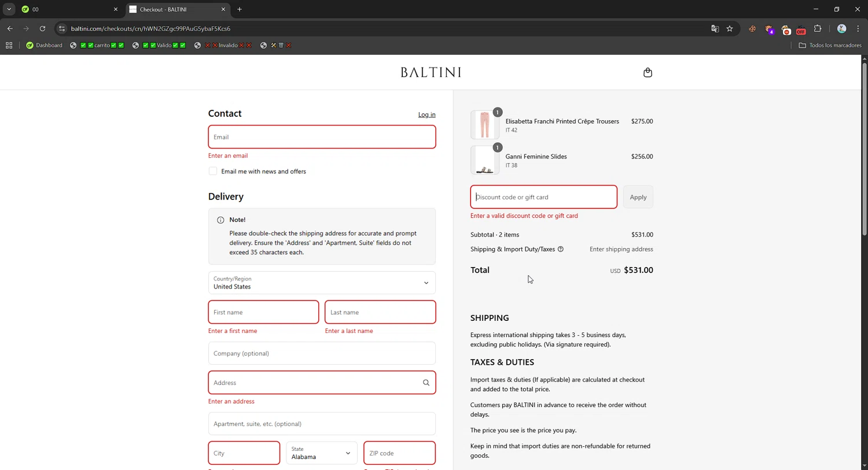Click the info help icon beside Shipping & Import Duty/Taxes
Viewport: 868px width, 470px height.
[x=560, y=249]
